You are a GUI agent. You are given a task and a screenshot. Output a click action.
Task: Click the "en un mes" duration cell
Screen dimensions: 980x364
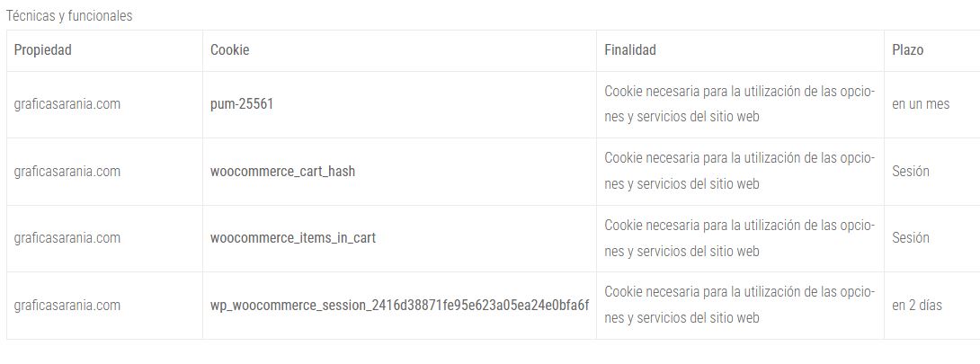(921, 104)
